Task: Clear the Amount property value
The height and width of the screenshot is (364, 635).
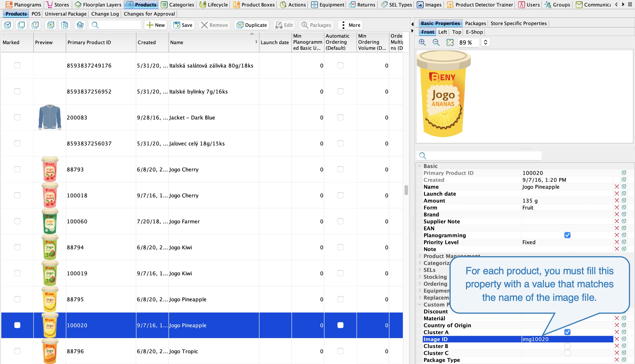Action: pos(616,200)
